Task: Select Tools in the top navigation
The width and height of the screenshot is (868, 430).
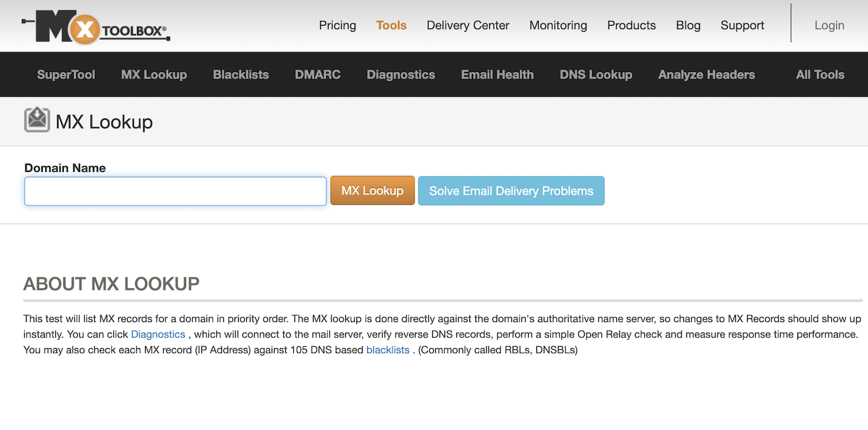Action: click(391, 25)
